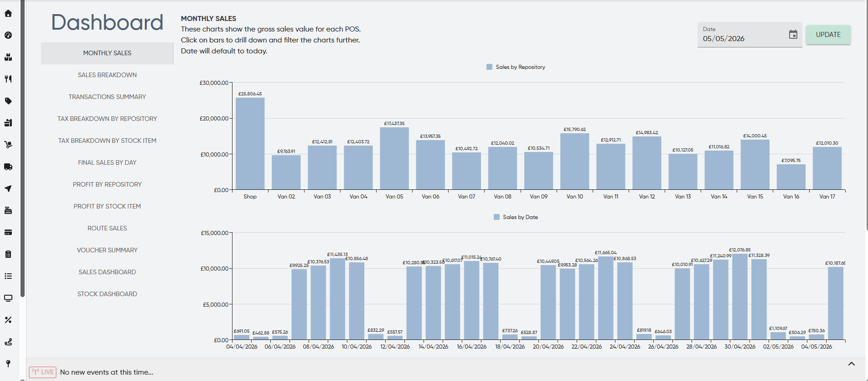Go to Tax Breakdown by Stock Item
Image resolution: width=868 pixels, height=381 pixels.
(107, 141)
